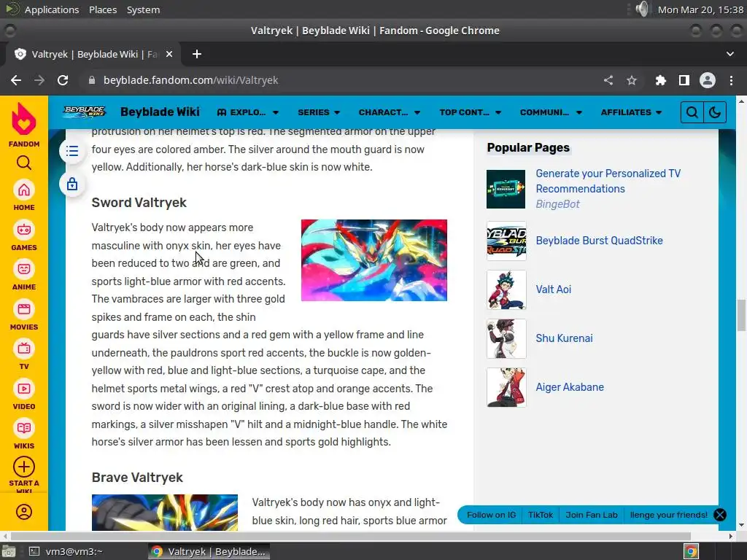Click the Brave Valtryek image thumbnail
Screen dimensions: 747x560
164,513
